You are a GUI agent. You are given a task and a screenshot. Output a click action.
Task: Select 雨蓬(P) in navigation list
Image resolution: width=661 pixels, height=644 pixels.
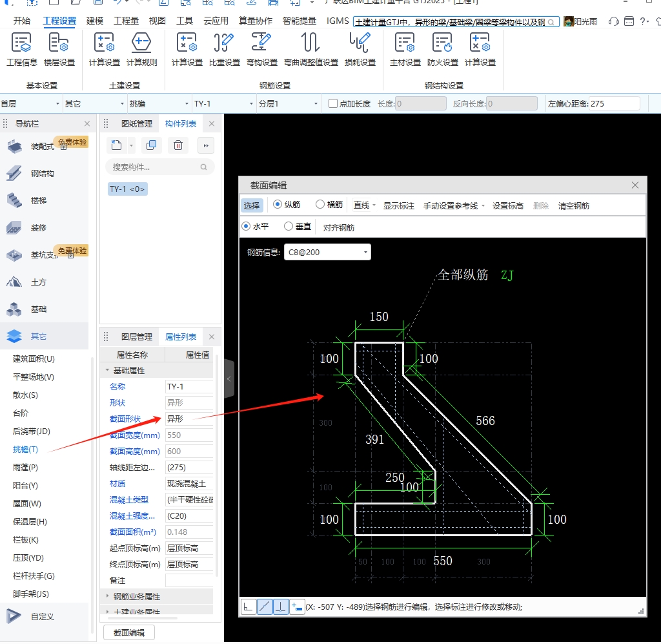tap(25, 467)
